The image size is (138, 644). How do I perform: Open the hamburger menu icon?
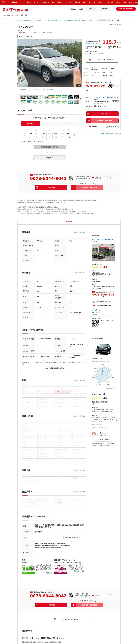[x=3, y=2]
